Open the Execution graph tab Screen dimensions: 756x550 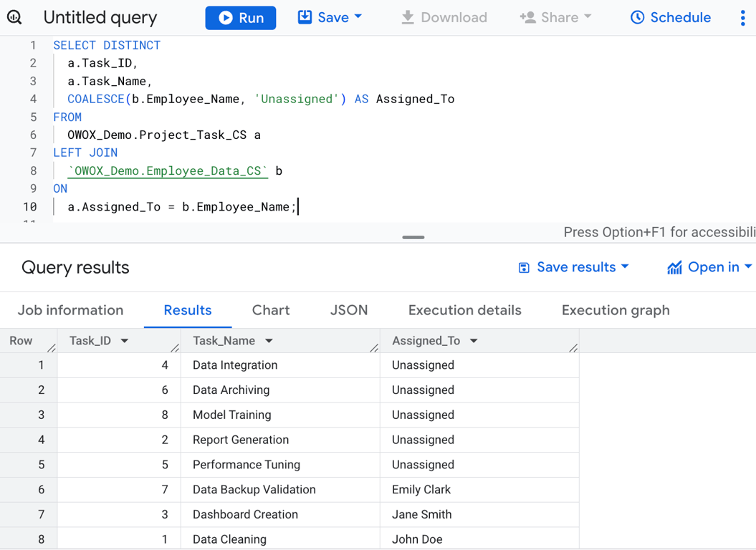(616, 310)
